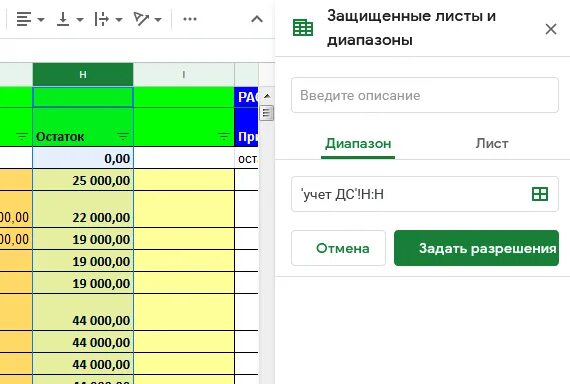The width and height of the screenshot is (570, 384).
Task: Select the cell starting with 'ост'
Action: tap(247, 158)
